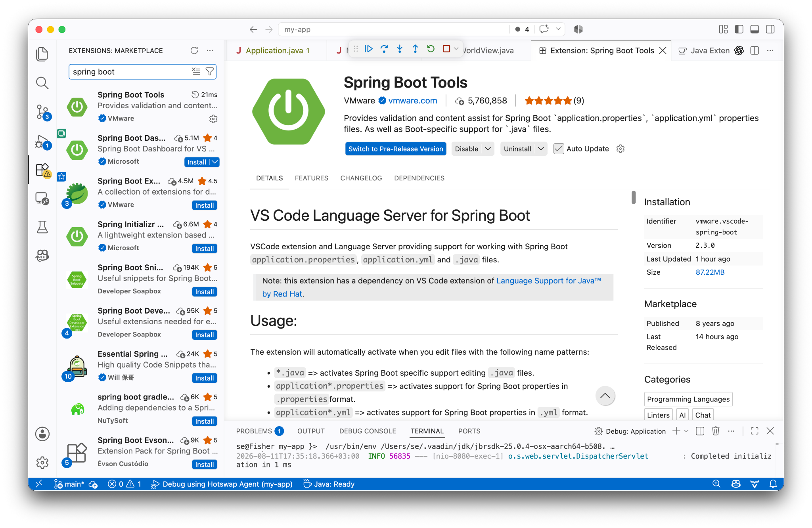Open the Accounts menu in the activity bar
812x528 pixels.
[42, 434]
